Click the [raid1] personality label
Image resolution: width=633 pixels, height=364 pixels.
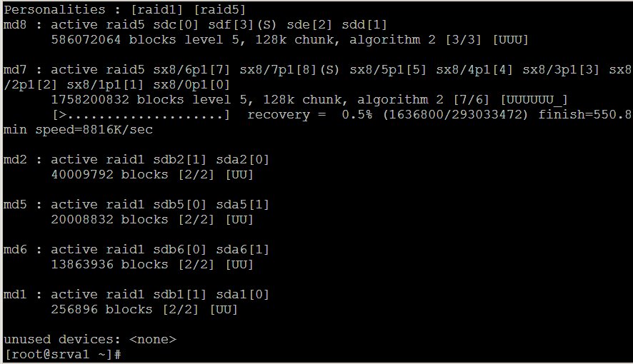click(x=156, y=10)
